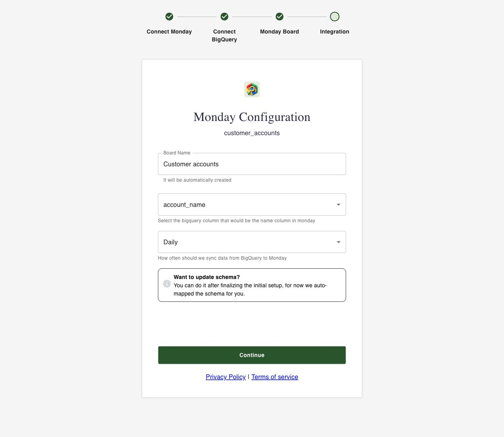This screenshot has width=504, height=437.
Task: Select the Monday Board step label
Action: pos(280,32)
